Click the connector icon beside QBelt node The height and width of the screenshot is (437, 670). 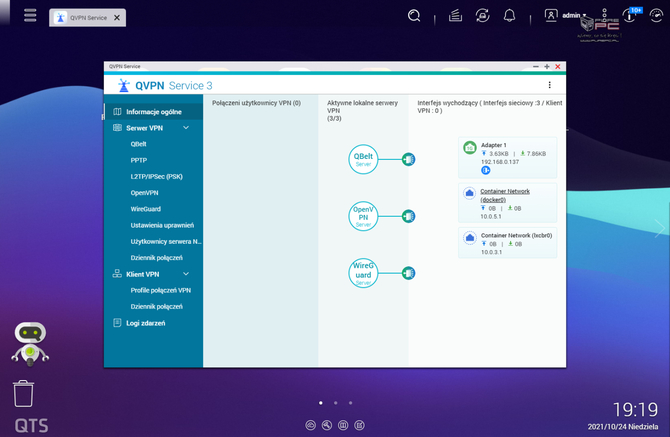coord(408,159)
